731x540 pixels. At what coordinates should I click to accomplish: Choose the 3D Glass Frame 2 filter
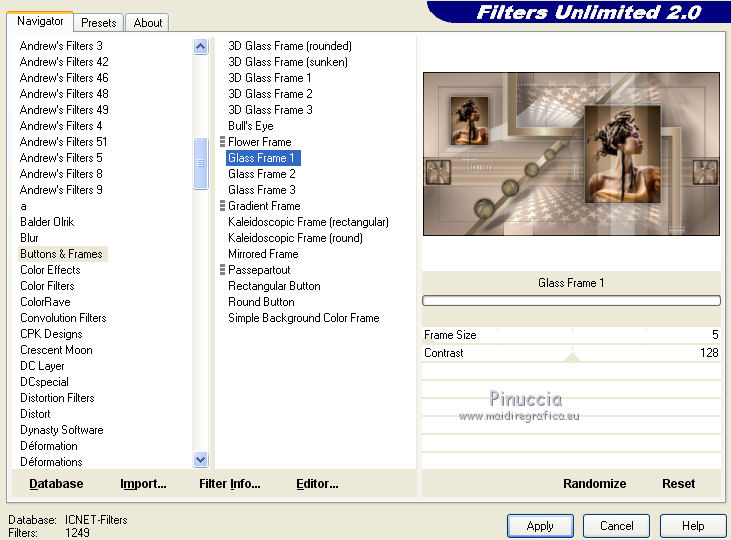(270, 94)
